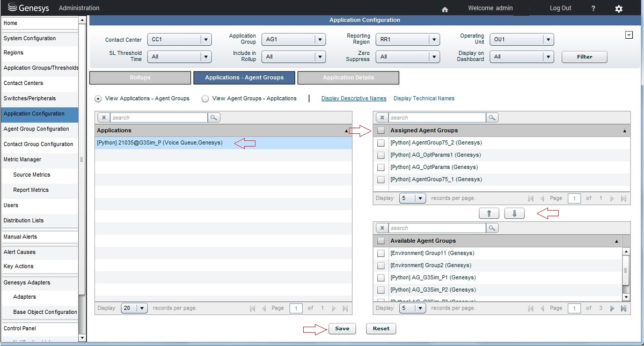This screenshot has width=644, height=346.
Task: Go to next page of Assigned Agent Groups
Action: pyautogui.click(x=612, y=198)
